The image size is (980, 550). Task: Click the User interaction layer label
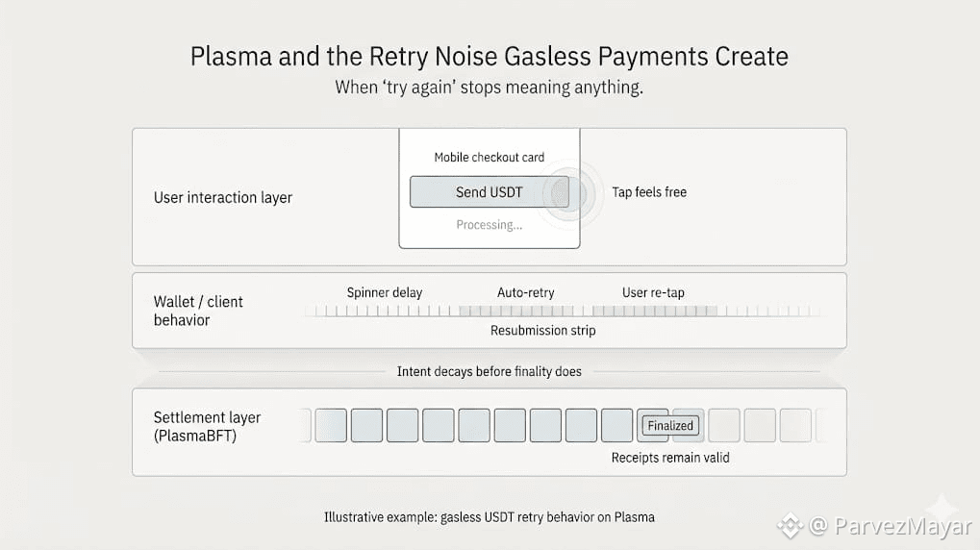[x=223, y=198]
